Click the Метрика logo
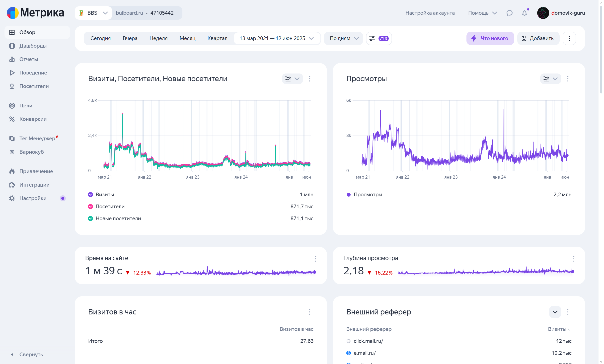The width and height of the screenshot is (604, 364). click(35, 13)
